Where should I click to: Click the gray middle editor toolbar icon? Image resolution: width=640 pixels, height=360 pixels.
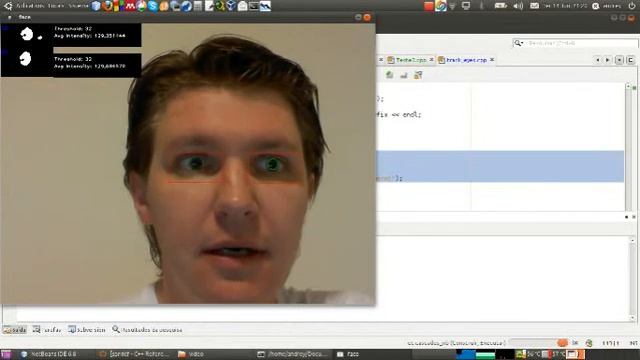point(404,75)
